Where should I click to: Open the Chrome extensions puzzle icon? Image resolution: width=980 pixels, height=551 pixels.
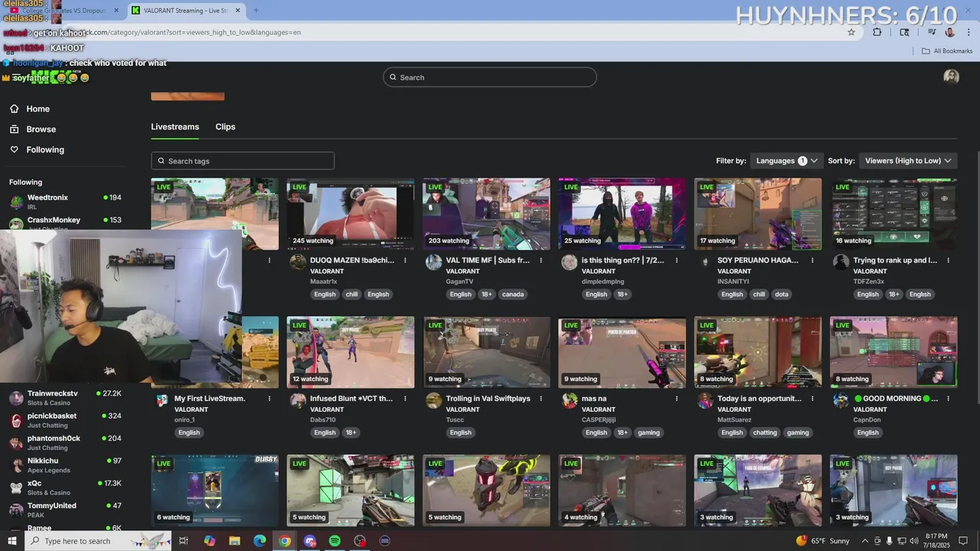(x=877, y=32)
